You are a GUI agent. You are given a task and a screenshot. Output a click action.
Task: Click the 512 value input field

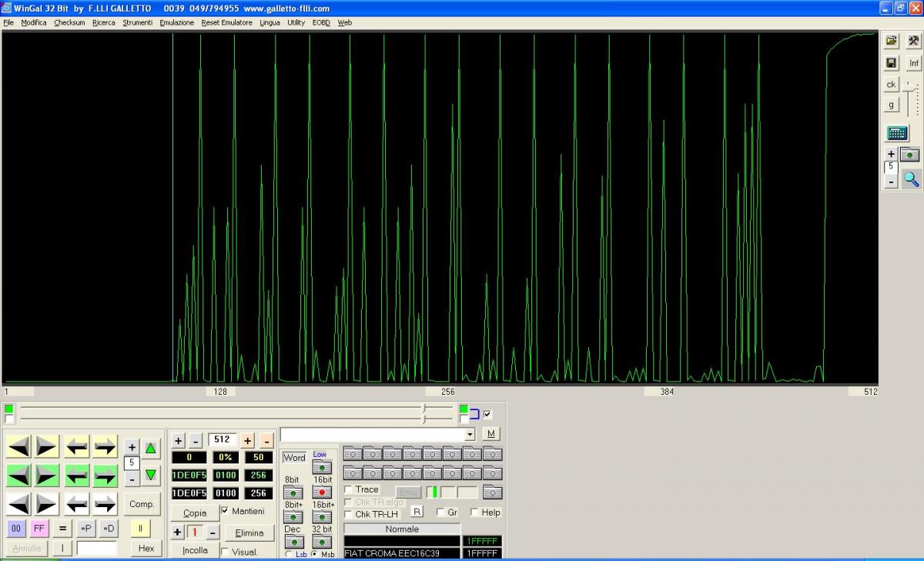[x=222, y=440]
